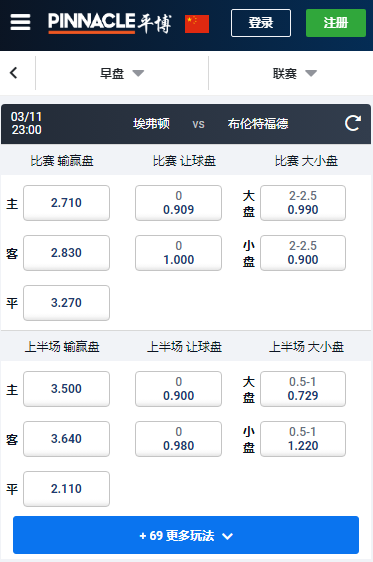Image resolution: width=373 pixels, height=562 pixels.
Task: Expand +69 更多玩法 markets
Action: tap(186, 535)
